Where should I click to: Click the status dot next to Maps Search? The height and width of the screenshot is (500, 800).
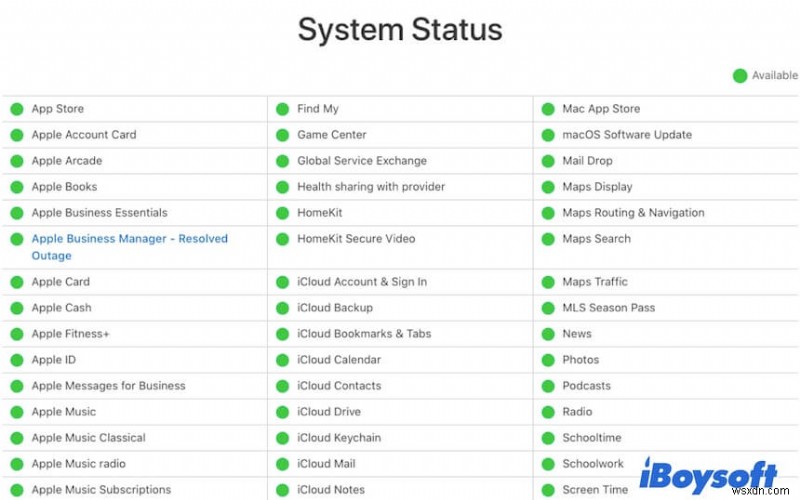(x=548, y=239)
